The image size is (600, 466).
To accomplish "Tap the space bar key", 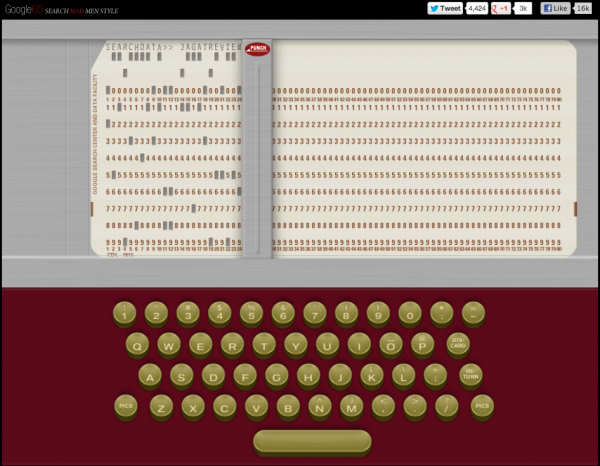I will click(312, 442).
